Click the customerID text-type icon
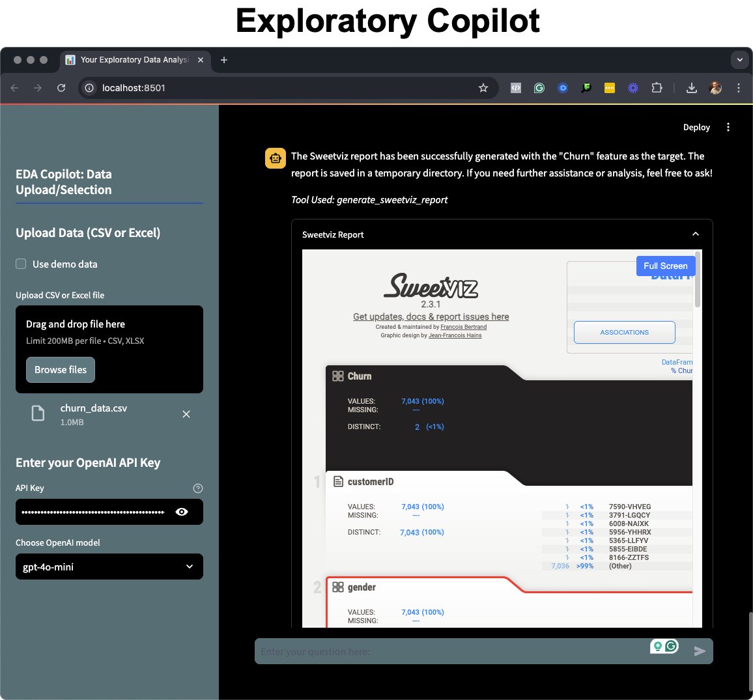The width and height of the screenshot is (753, 700). pyautogui.click(x=338, y=481)
